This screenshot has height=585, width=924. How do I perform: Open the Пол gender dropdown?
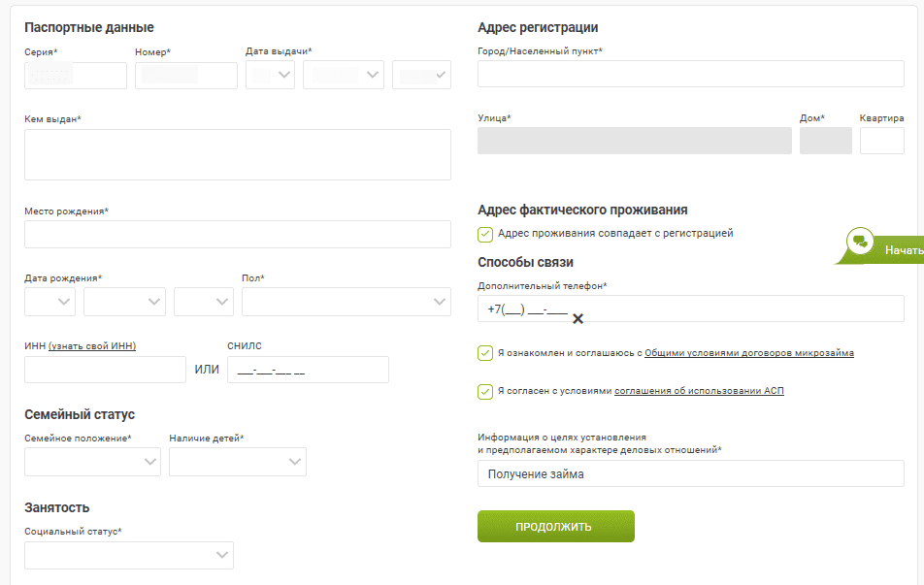tap(346, 302)
